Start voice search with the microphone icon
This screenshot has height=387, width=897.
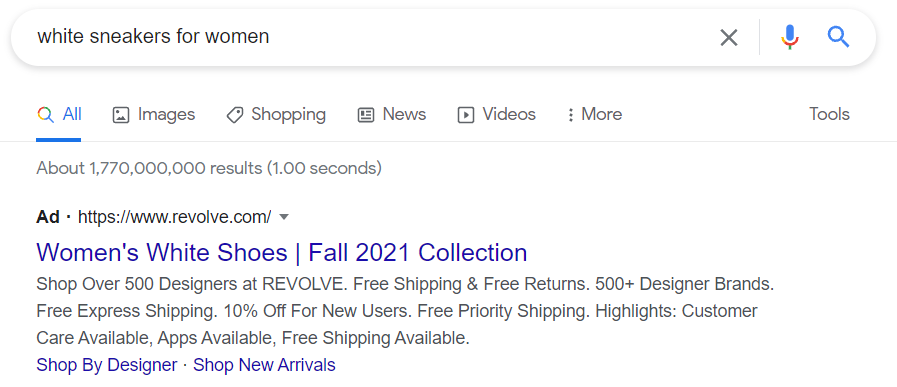coord(789,37)
